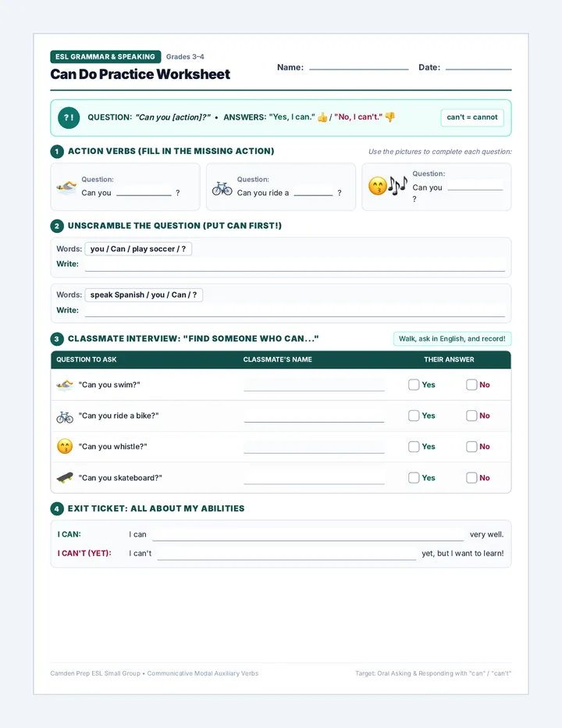This screenshot has width=562, height=728.
Task: Click the whistling face with music notes
Action: tap(387, 186)
